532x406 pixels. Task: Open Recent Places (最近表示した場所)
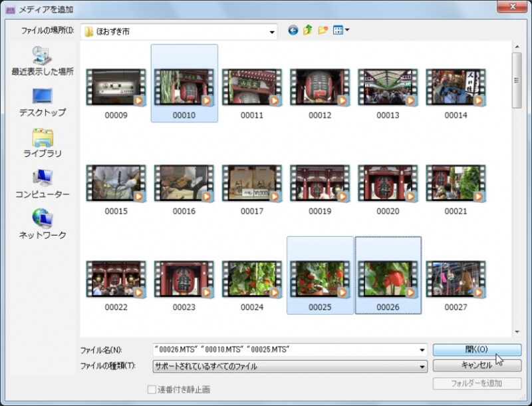coord(42,61)
